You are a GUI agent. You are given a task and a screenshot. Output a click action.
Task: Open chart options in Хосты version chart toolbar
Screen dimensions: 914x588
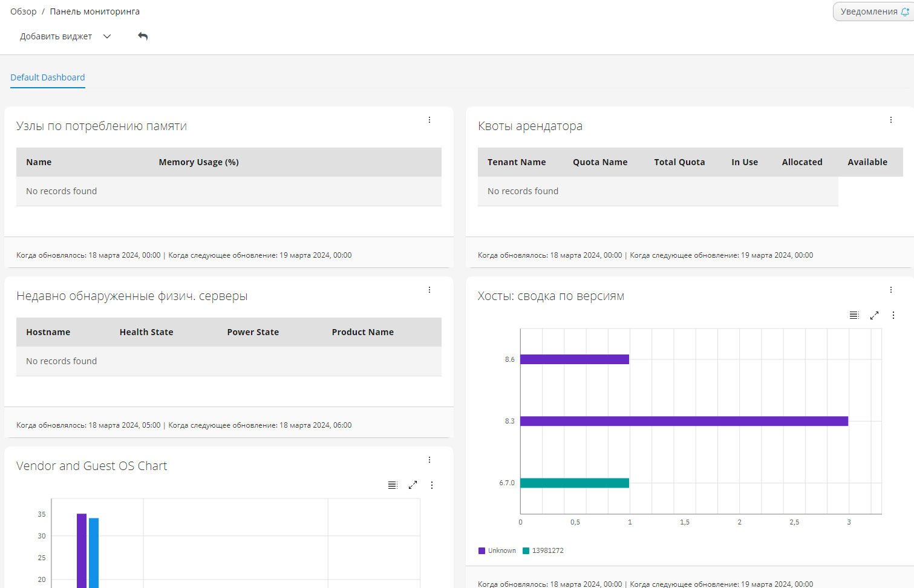(893, 315)
